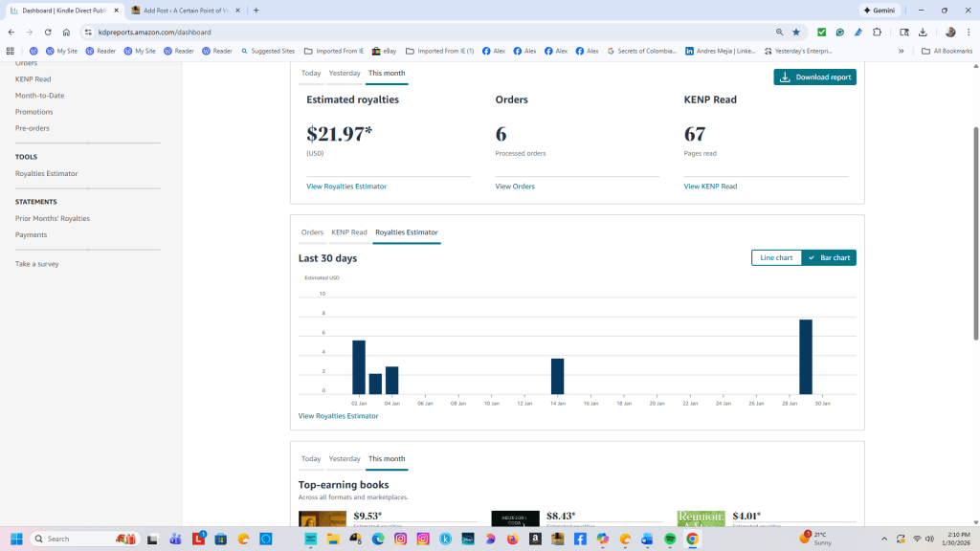
Task: Open the browser extensions puzzle icon
Action: pos(876,32)
